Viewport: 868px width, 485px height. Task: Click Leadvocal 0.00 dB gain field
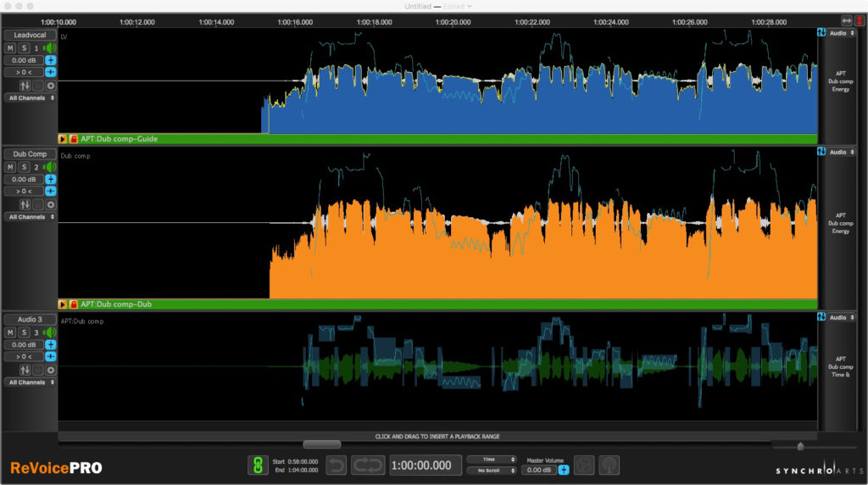coord(24,60)
